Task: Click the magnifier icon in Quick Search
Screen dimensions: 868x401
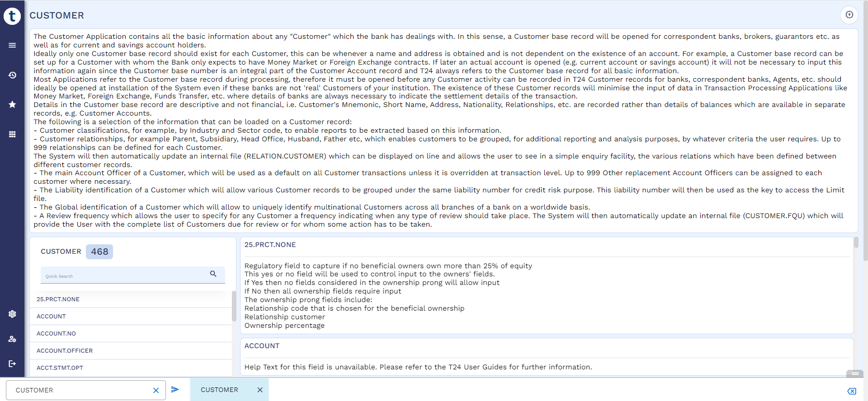Action: click(x=213, y=274)
